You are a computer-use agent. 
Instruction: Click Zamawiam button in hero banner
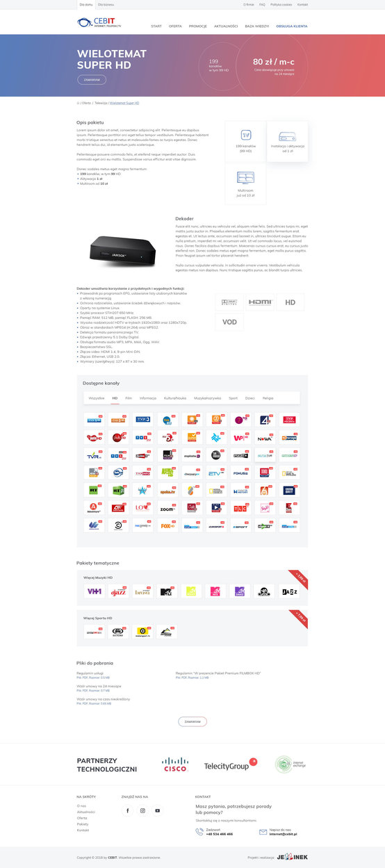(x=92, y=80)
